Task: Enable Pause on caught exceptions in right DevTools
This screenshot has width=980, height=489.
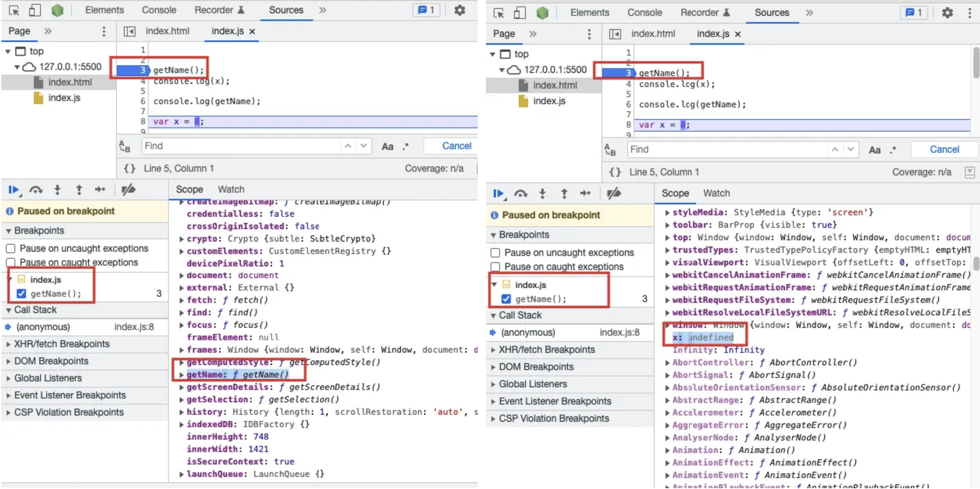Action: click(495, 267)
